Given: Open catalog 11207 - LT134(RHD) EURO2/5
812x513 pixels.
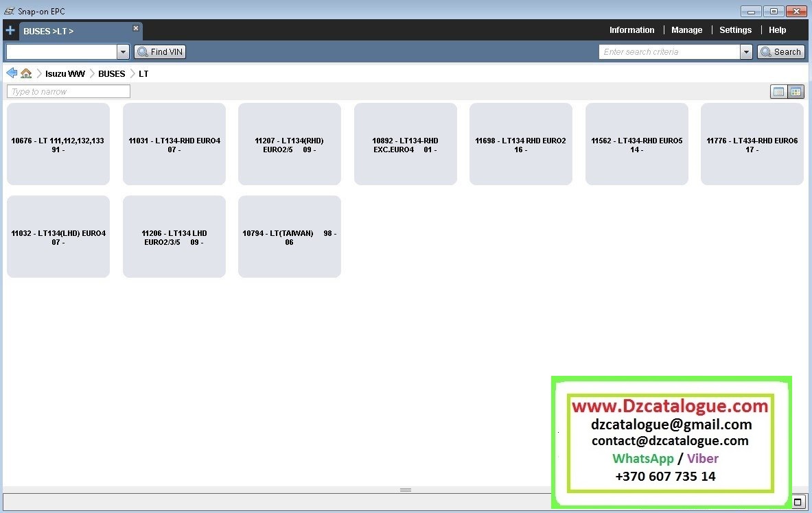Looking at the screenshot, I should [x=290, y=144].
